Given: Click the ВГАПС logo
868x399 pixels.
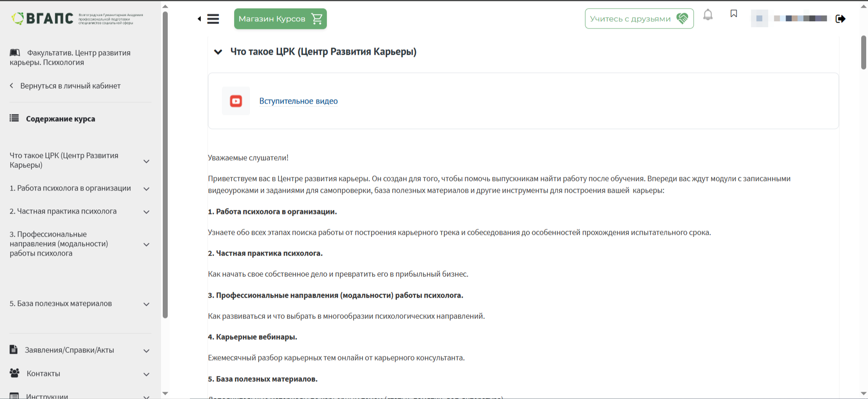Looking at the screenshot, I should [x=43, y=18].
